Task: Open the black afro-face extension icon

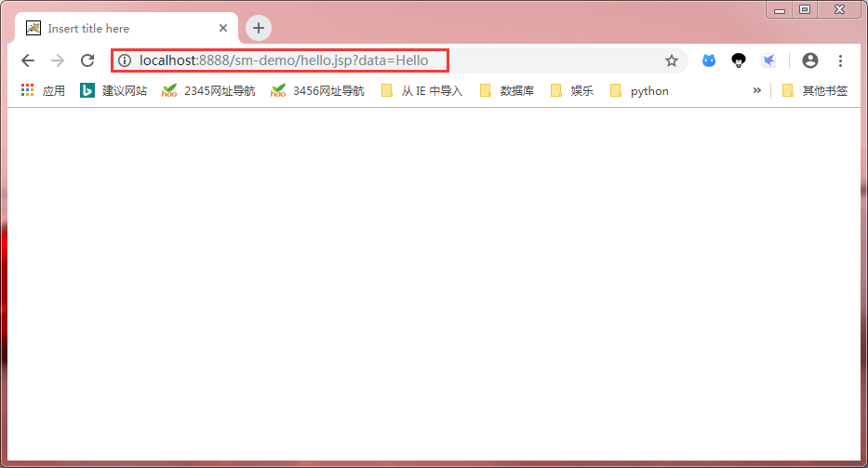Action: 739,60
